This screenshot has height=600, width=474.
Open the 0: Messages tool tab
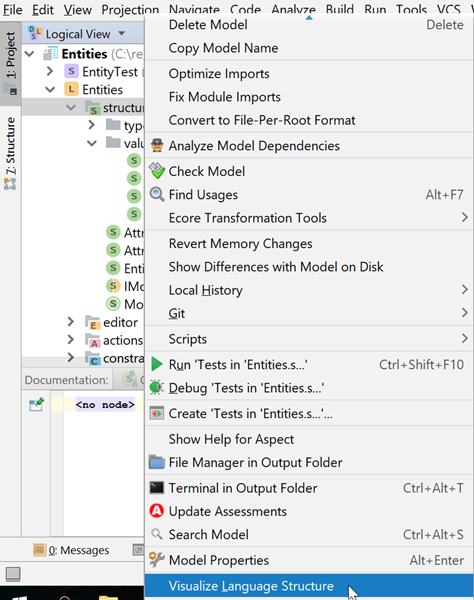click(71, 550)
